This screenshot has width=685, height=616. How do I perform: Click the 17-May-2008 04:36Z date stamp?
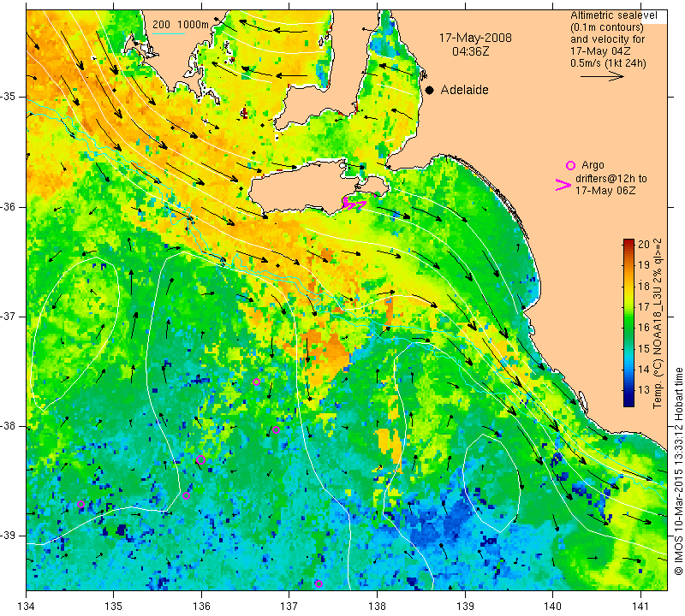coord(475,44)
